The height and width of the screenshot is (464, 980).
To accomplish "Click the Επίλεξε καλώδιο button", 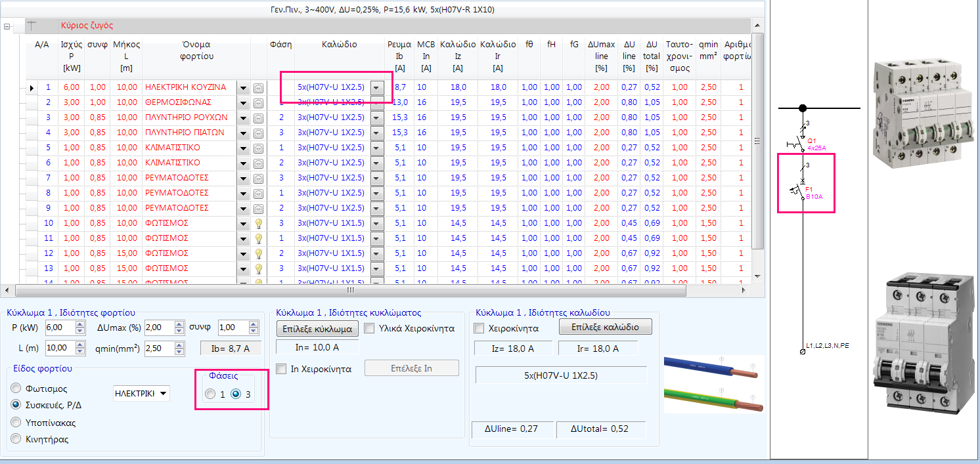I will pos(606,327).
